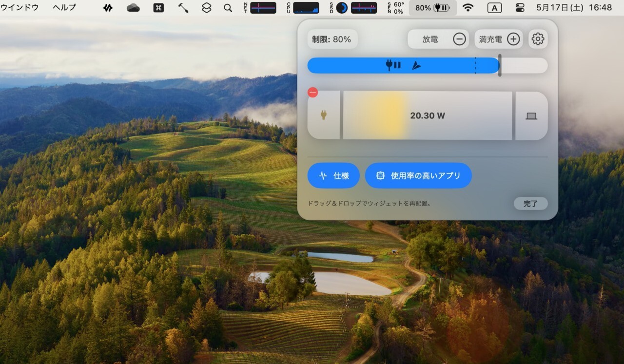The image size is (624, 364).
Task: Remove the power flow widget with red minus badge
Action: pyautogui.click(x=313, y=92)
